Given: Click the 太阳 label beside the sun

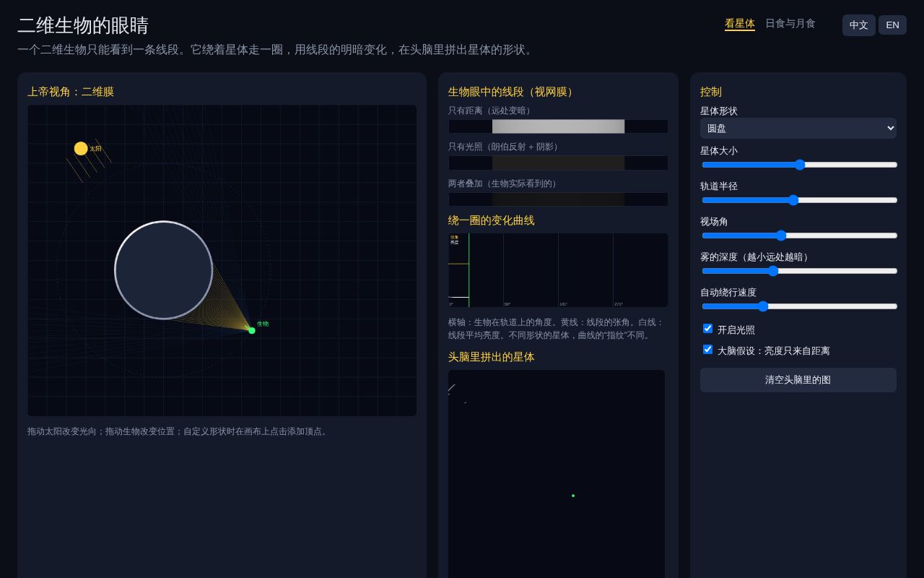Looking at the screenshot, I should 96,149.
